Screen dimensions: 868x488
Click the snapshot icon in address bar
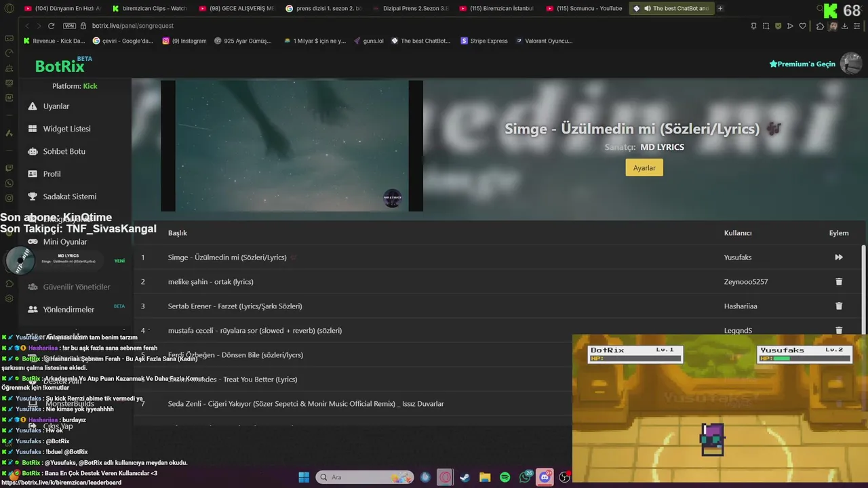(x=766, y=26)
